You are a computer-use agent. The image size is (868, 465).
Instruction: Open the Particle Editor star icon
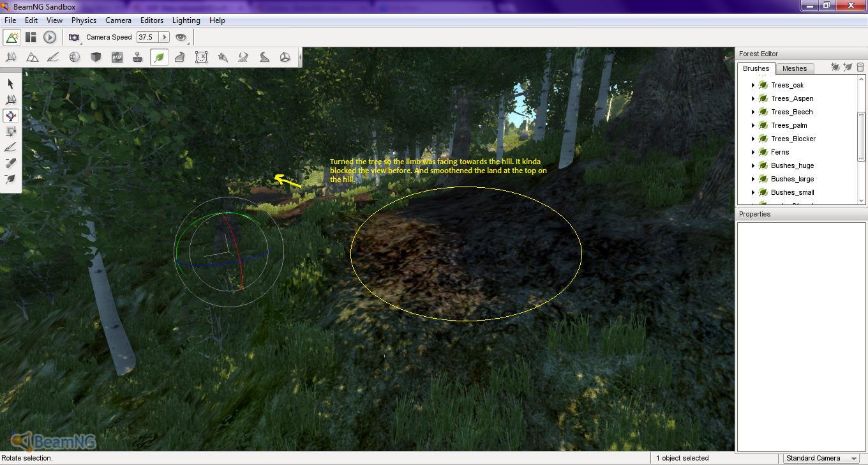(x=222, y=57)
